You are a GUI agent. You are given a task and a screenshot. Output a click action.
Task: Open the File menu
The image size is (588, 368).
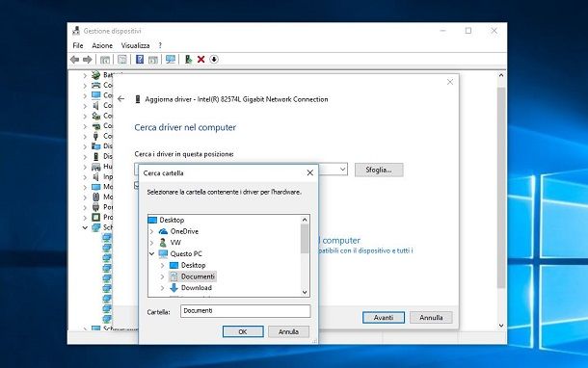(x=78, y=45)
